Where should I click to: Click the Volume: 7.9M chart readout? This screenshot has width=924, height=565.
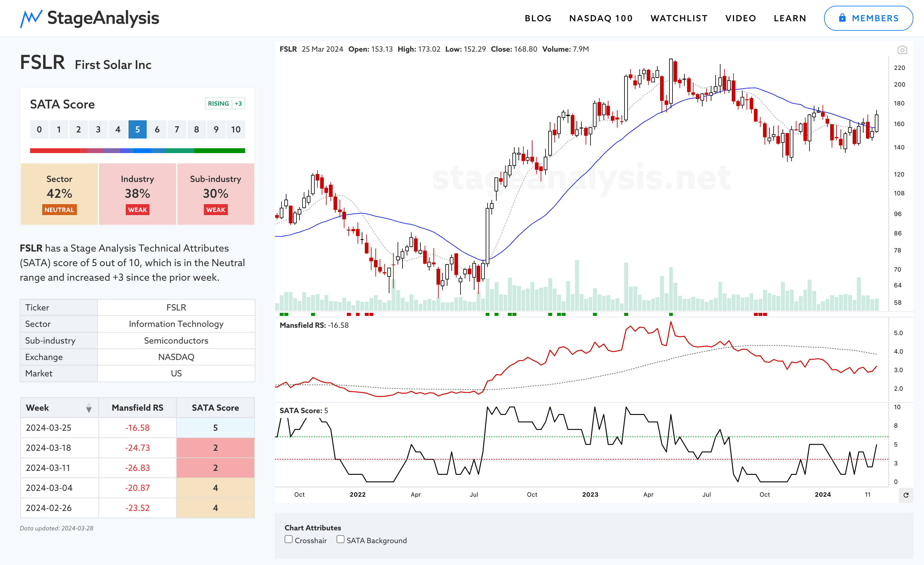click(x=566, y=49)
